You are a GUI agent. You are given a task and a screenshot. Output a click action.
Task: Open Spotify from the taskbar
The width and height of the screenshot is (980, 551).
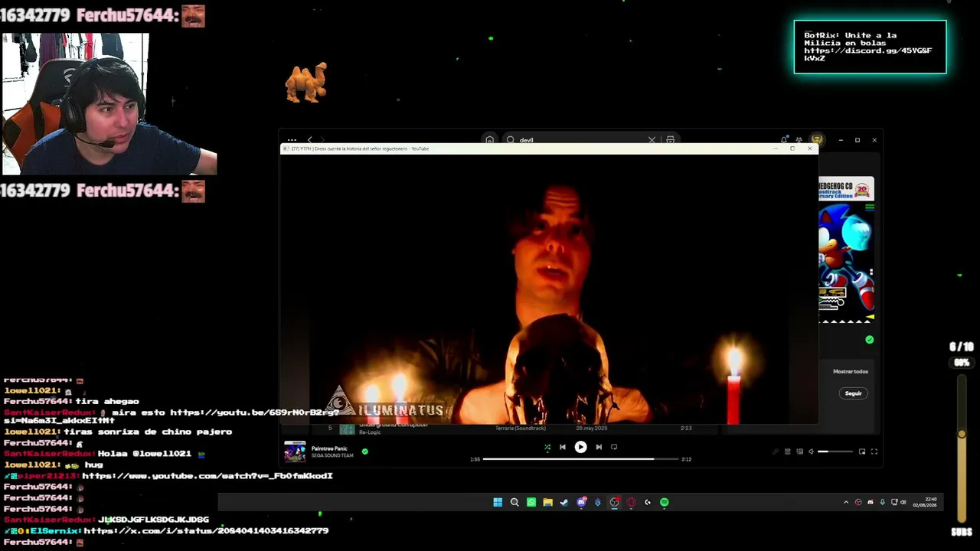(x=665, y=502)
